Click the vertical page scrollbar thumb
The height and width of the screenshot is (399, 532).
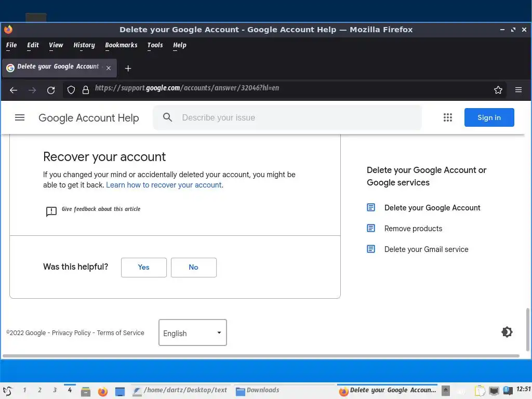coord(528,330)
